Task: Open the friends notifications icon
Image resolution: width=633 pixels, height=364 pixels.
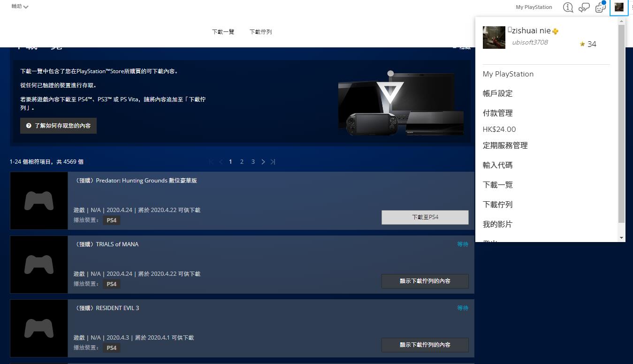Action: click(x=600, y=7)
